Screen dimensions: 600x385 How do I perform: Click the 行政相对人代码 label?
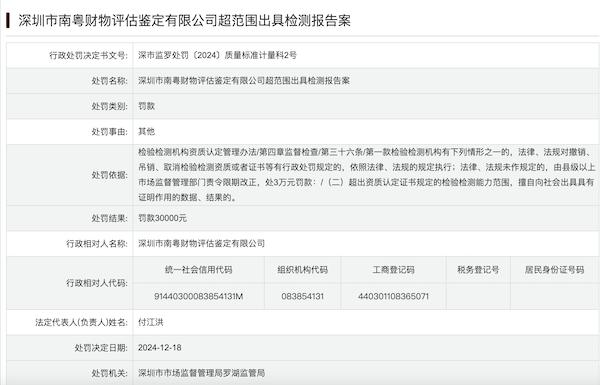pyautogui.click(x=97, y=283)
